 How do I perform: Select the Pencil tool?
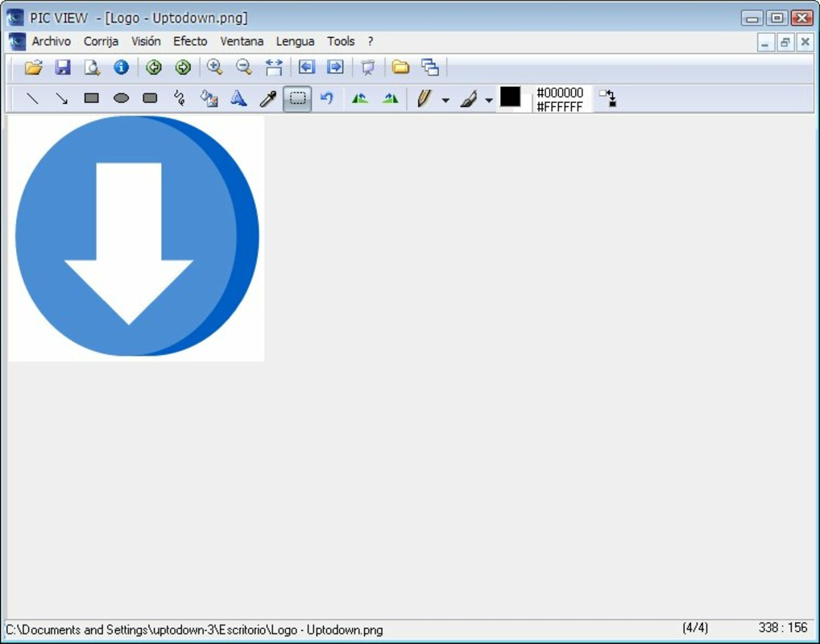pyautogui.click(x=424, y=98)
